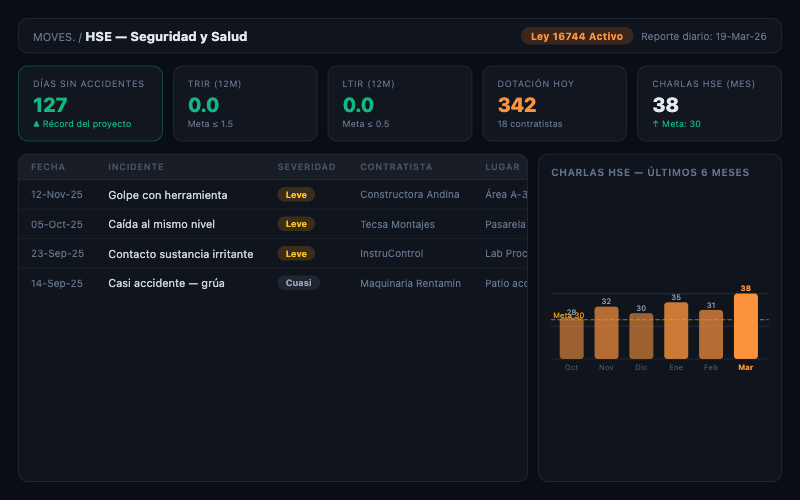
Task: Open the Charlas HSE (mes) card
Action: (x=710, y=104)
